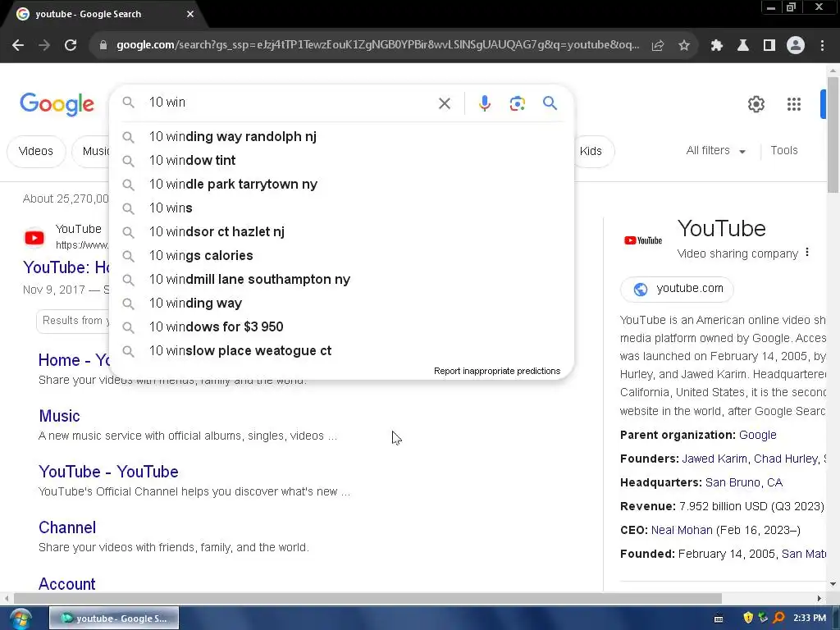Open the taskbar keyboard tray icon
The width and height of the screenshot is (840, 630).
(719, 619)
